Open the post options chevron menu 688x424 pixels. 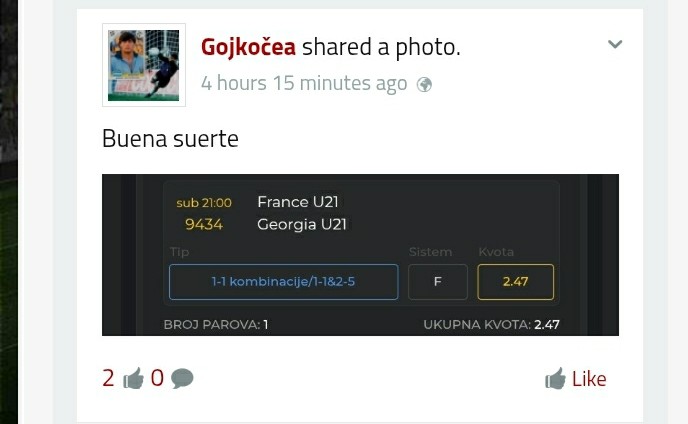point(615,44)
